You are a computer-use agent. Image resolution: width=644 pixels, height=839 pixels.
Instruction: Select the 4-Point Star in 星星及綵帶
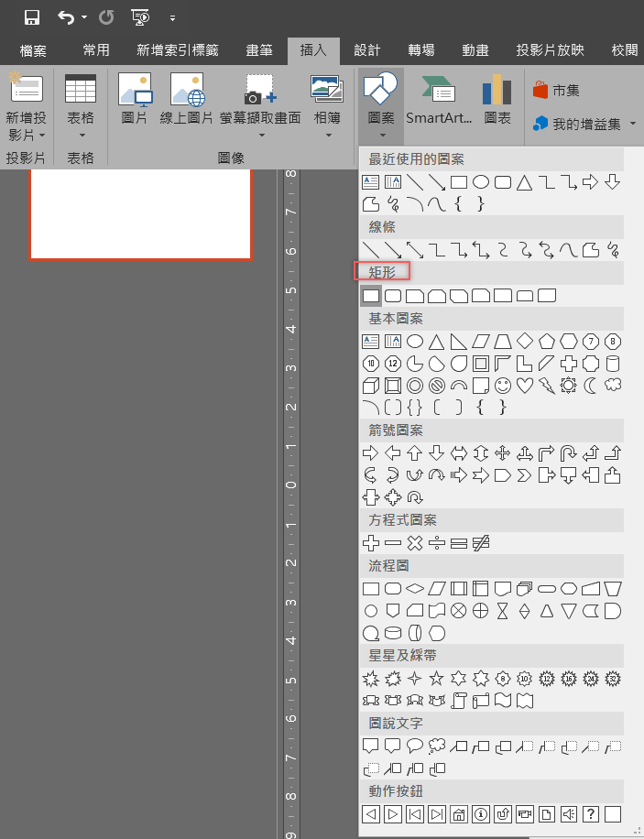415,679
